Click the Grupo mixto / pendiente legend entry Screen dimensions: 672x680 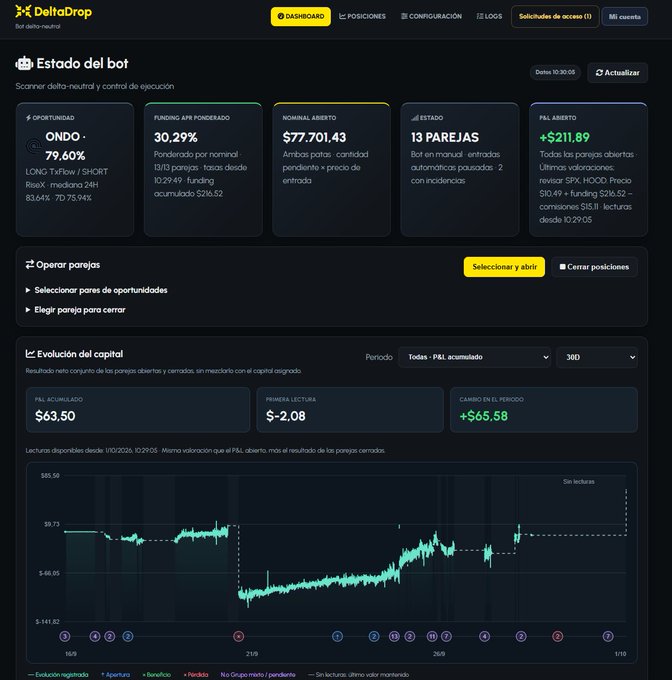[258, 675]
